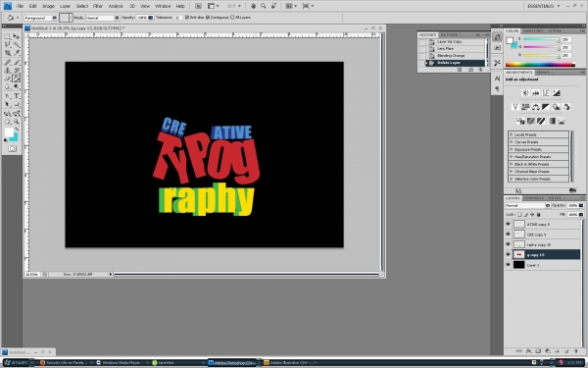Open Foreground fill source dropdown
The width and height of the screenshot is (588, 368).
(40, 18)
